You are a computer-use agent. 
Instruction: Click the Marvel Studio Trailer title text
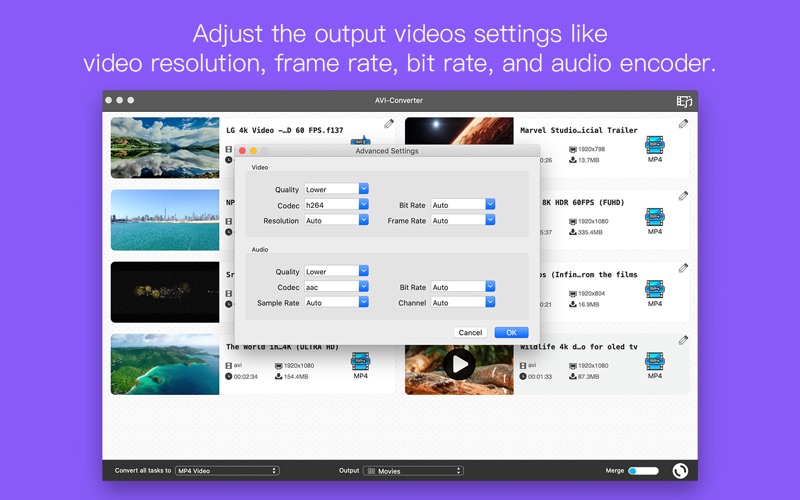point(579,130)
